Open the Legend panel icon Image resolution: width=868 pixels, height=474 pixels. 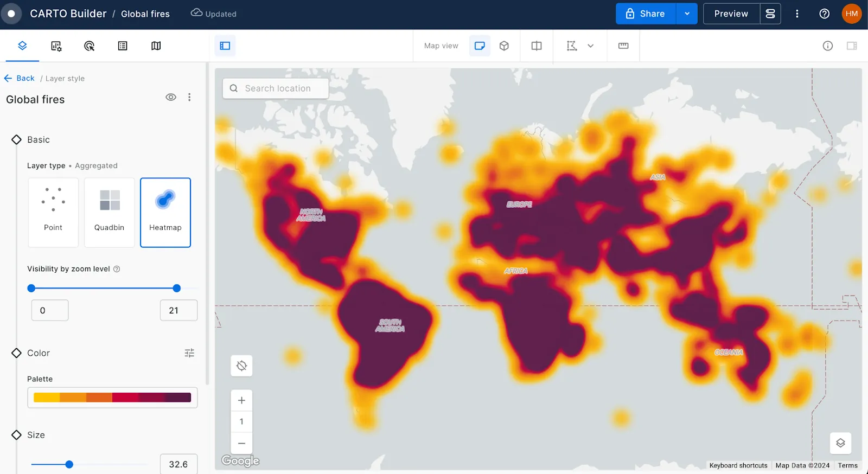(x=123, y=46)
